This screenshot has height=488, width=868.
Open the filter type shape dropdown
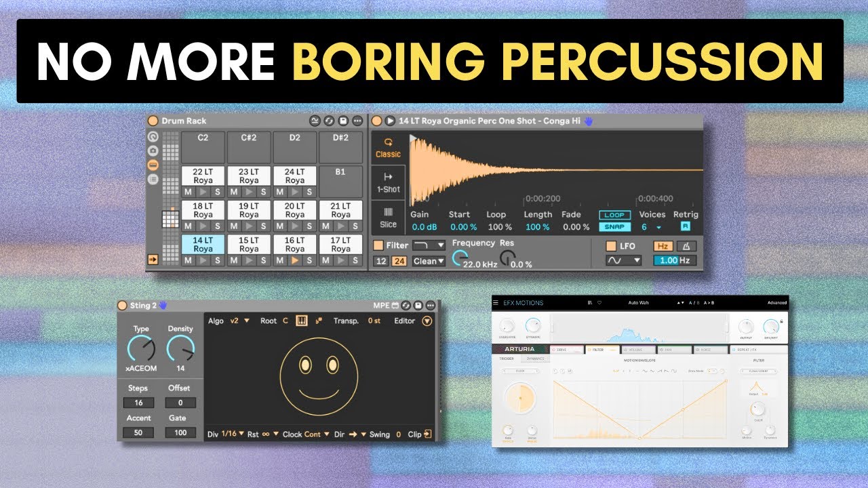click(x=429, y=245)
